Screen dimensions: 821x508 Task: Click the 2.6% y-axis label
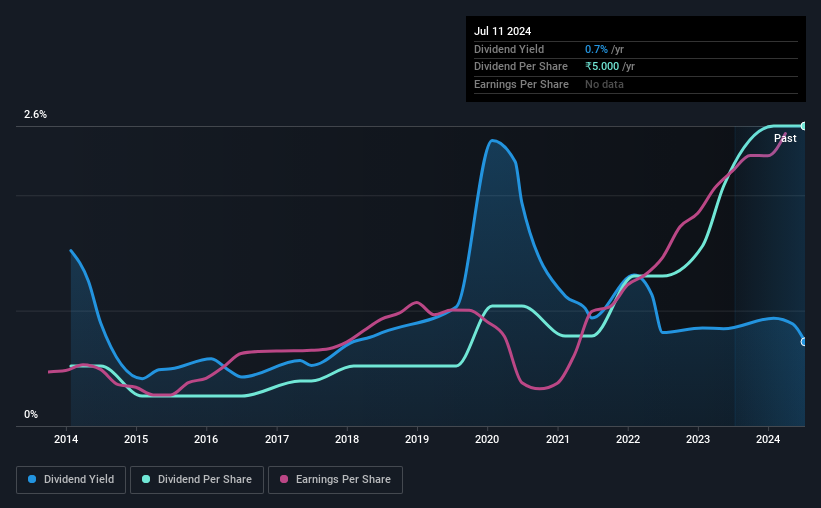coord(36,114)
